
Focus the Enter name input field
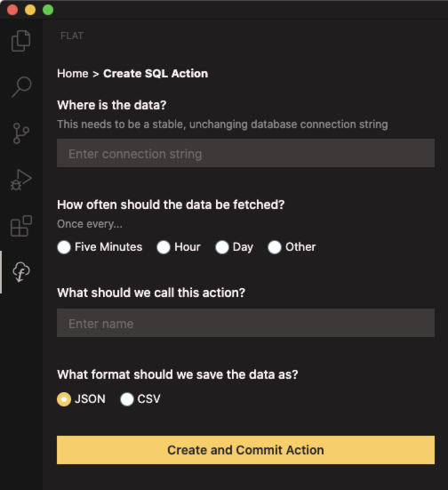[245, 323]
